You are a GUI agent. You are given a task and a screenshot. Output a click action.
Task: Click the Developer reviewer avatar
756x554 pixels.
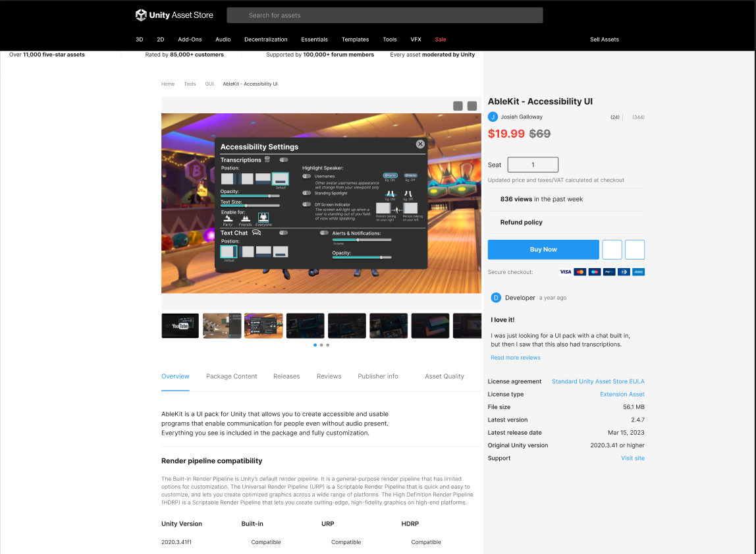[496, 297]
